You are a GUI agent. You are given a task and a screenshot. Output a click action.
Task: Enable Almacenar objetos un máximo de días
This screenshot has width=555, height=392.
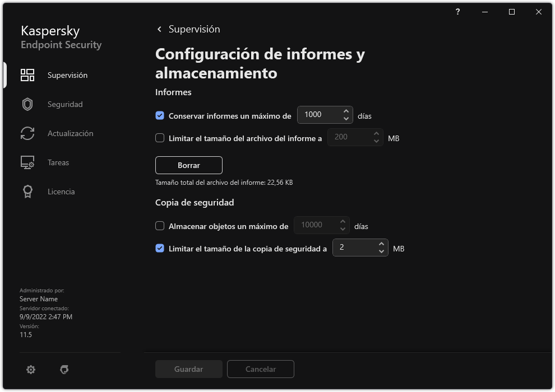[159, 226]
